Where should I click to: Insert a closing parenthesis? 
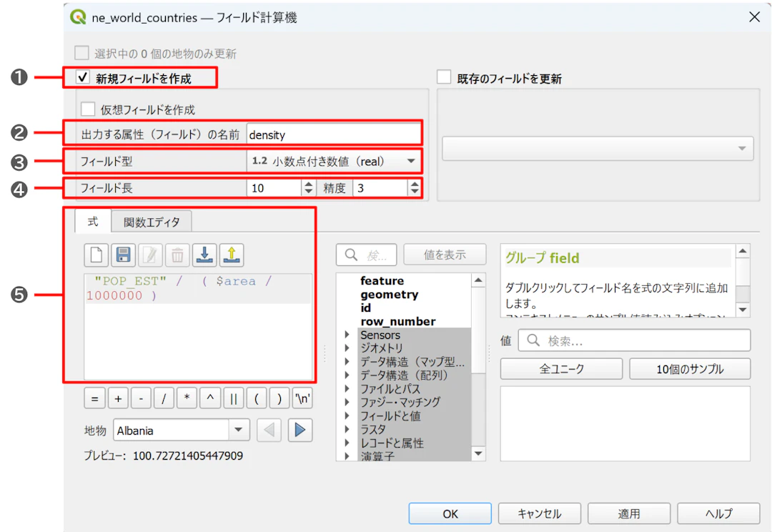279,398
